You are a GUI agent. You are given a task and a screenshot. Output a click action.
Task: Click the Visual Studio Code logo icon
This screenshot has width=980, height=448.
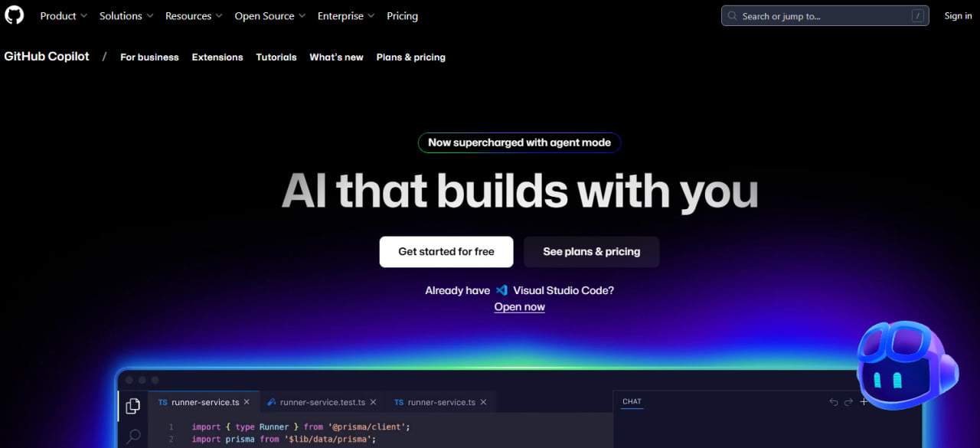[x=502, y=291]
